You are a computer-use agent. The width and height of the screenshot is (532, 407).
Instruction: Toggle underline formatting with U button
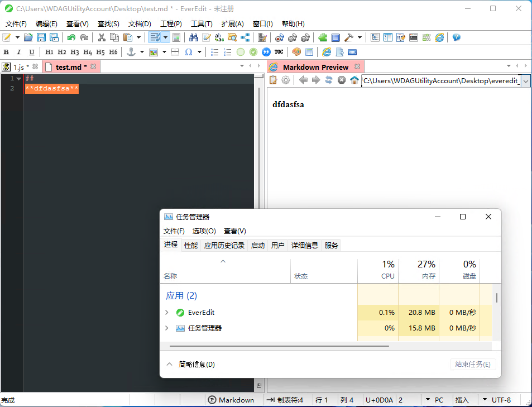click(32, 52)
